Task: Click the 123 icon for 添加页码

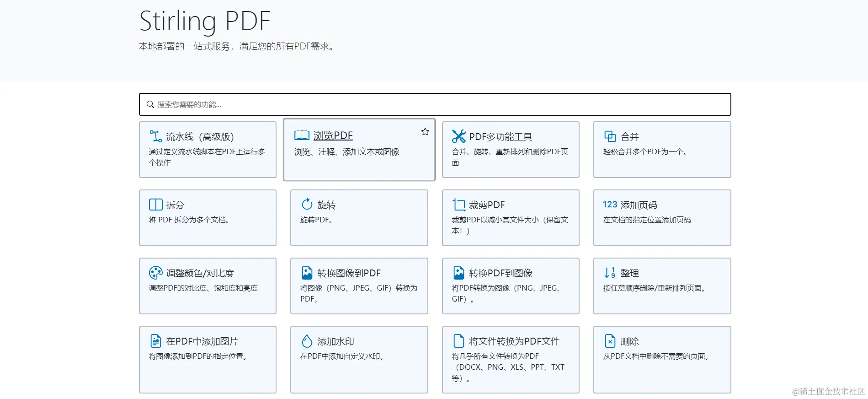Action: click(610, 205)
